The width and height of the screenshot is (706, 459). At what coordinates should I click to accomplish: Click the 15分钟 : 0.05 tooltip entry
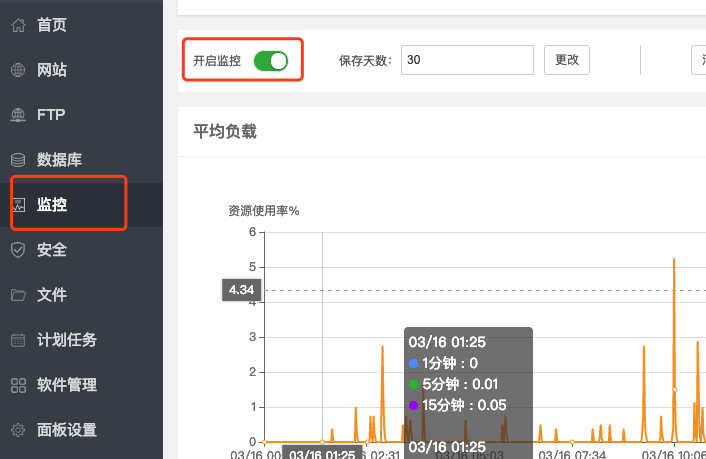point(457,405)
